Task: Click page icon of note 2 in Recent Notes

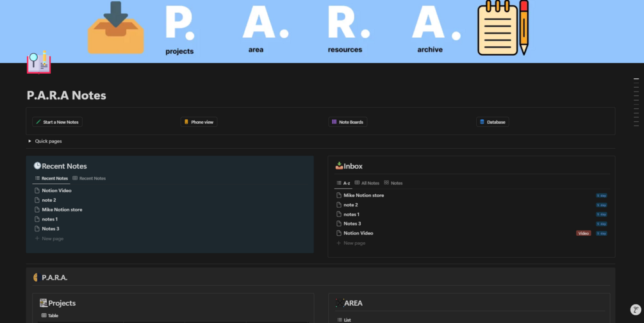Action: click(37, 200)
